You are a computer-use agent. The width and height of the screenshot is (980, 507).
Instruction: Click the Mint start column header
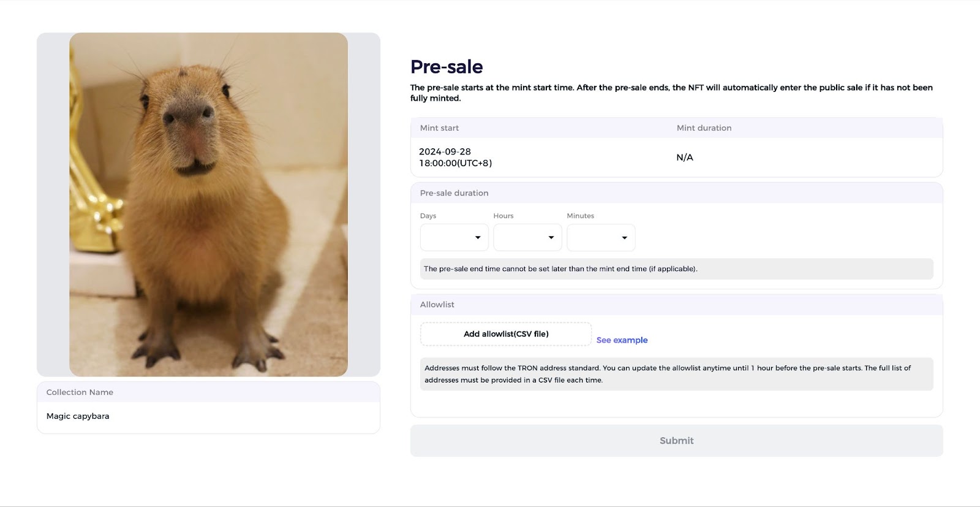click(x=439, y=128)
